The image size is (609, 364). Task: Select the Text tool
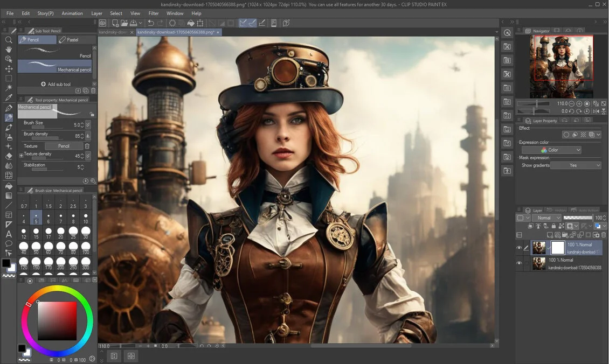coord(9,234)
